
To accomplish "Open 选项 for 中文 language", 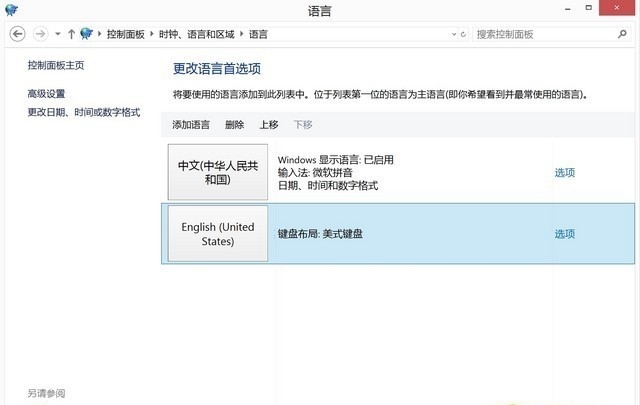I will coord(564,173).
